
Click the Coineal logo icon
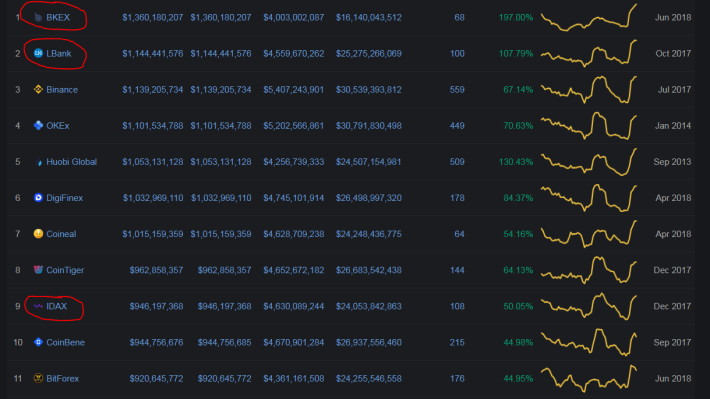tap(38, 234)
